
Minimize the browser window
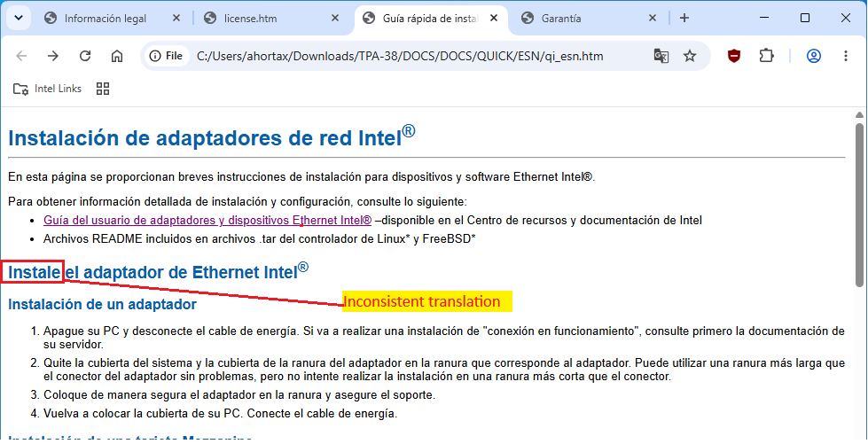[x=764, y=18]
